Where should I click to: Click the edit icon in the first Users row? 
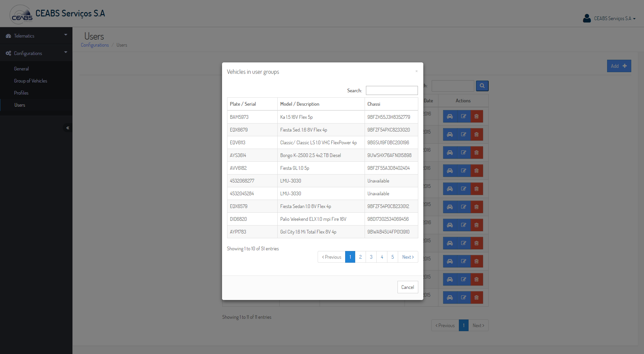point(464,116)
